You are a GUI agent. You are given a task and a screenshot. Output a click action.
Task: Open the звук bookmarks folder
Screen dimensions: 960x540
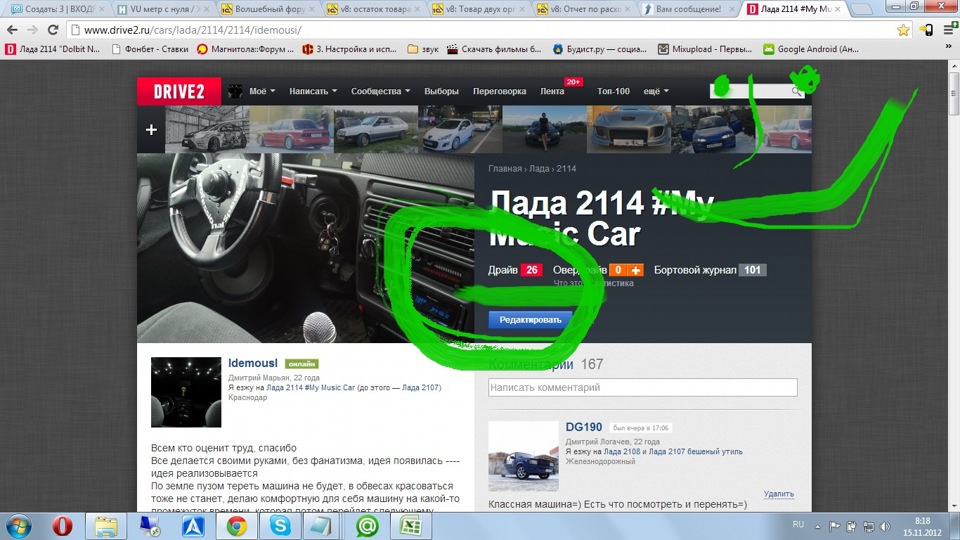pos(422,49)
